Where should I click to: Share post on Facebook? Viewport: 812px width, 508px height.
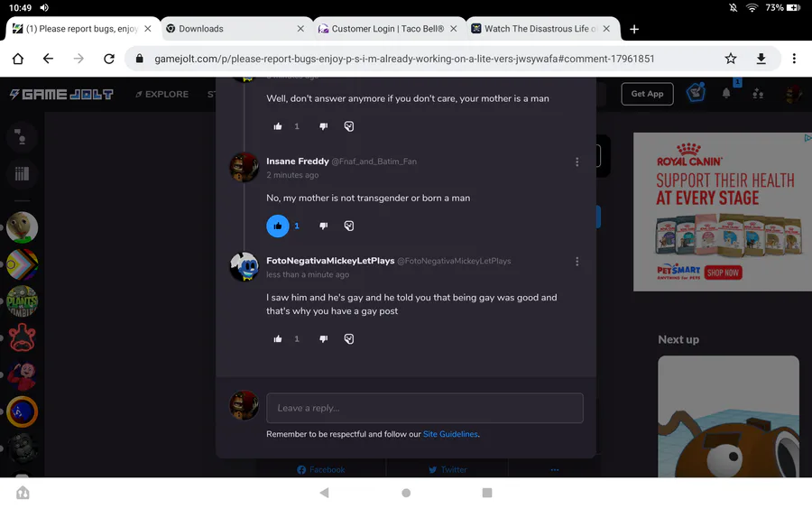(x=321, y=470)
